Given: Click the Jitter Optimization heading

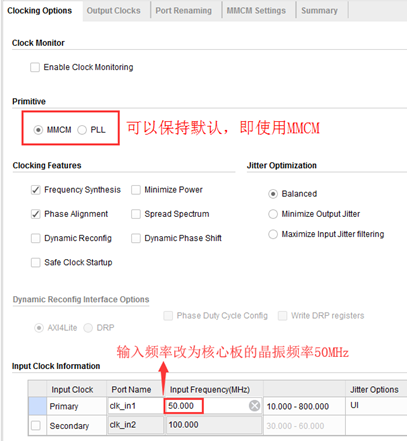Looking at the screenshot, I should tap(282, 165).
